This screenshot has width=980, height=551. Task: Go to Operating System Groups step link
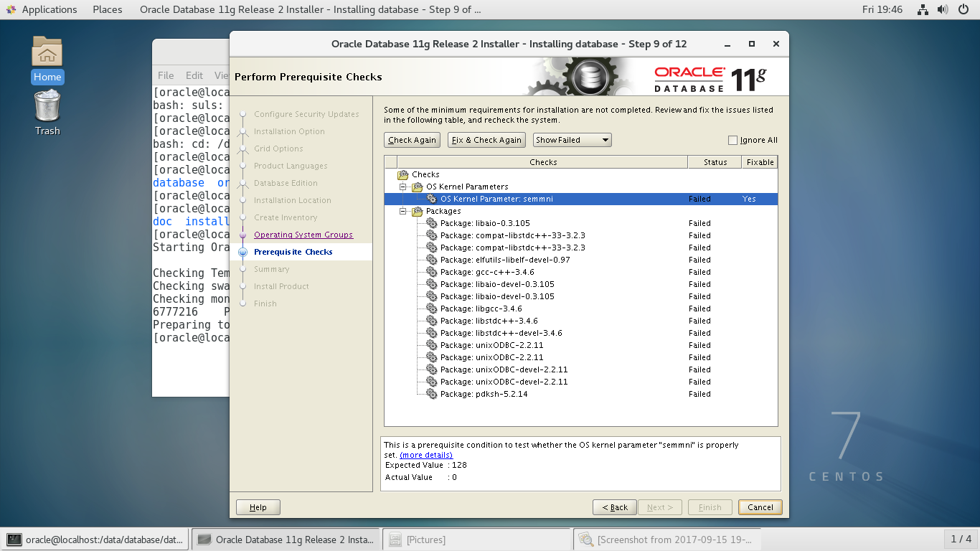coord(303,235)
